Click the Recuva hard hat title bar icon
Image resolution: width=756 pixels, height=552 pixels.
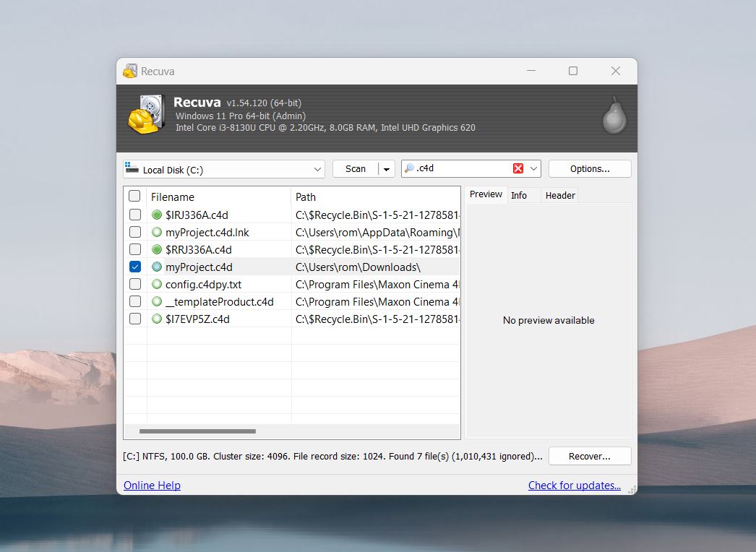[129, 71]
